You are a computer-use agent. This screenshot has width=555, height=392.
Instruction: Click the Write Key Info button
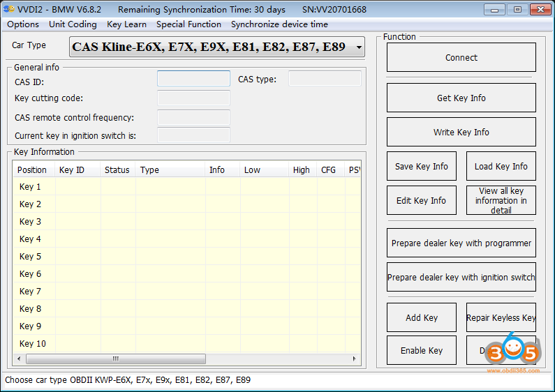(x=461, y=133)
